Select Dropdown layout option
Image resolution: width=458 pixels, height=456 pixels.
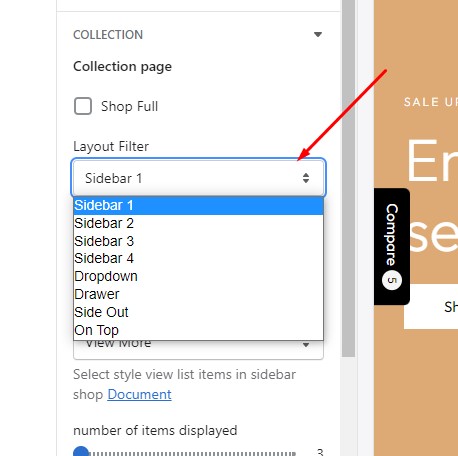coord(198,276)
